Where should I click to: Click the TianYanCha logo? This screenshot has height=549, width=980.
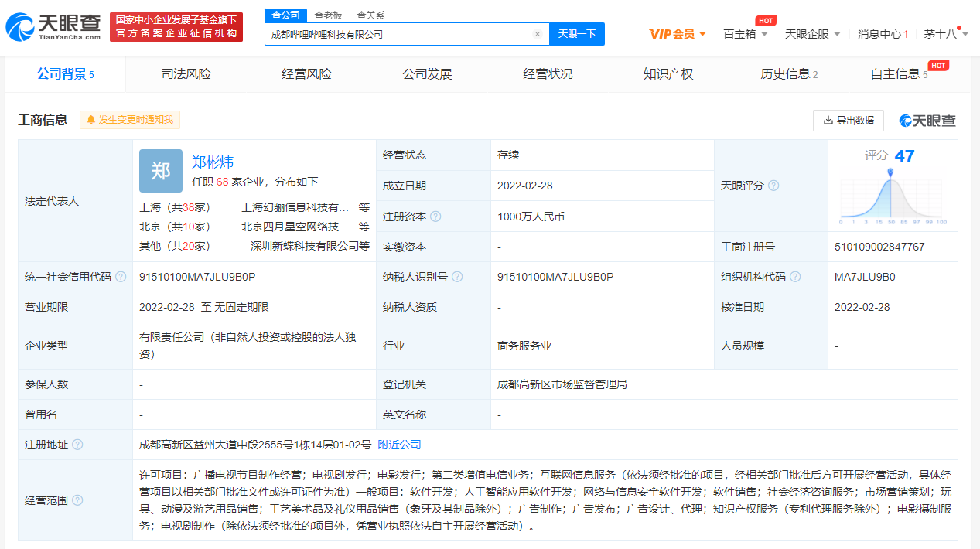pos(53,27)
